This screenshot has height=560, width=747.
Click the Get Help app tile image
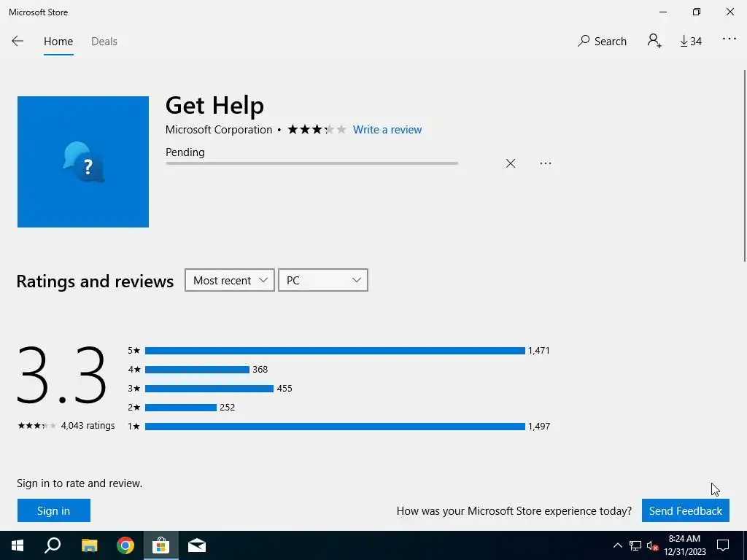click(83, 162)
